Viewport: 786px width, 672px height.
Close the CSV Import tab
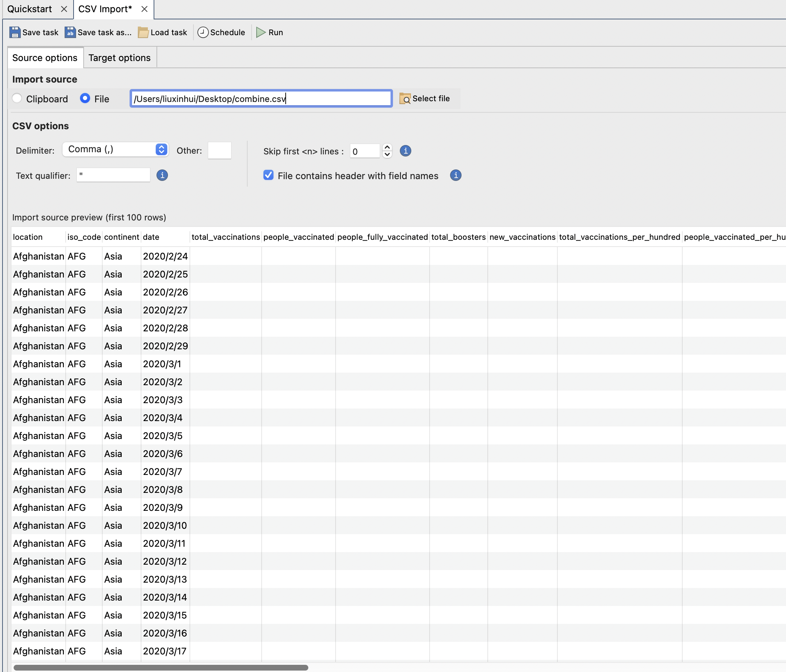(x=144, y=9)
